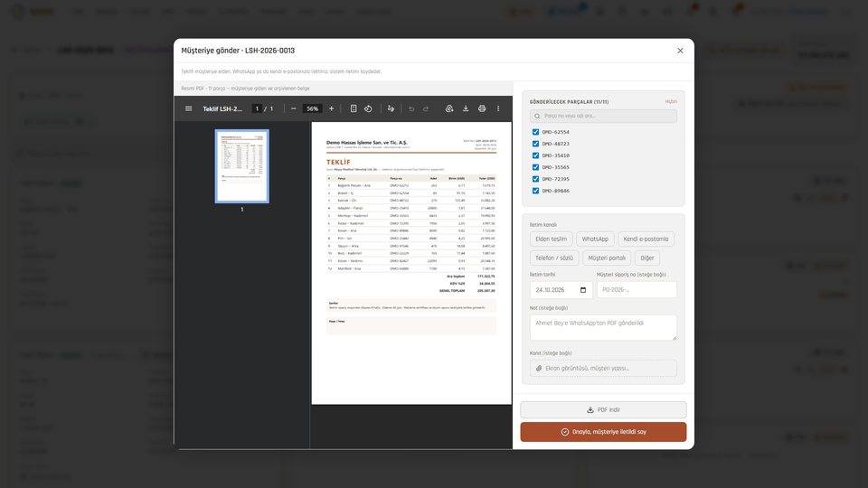Select Elden teslim delivery channel
The width and height of the screenshot is (868, 488).
point(551,239)
